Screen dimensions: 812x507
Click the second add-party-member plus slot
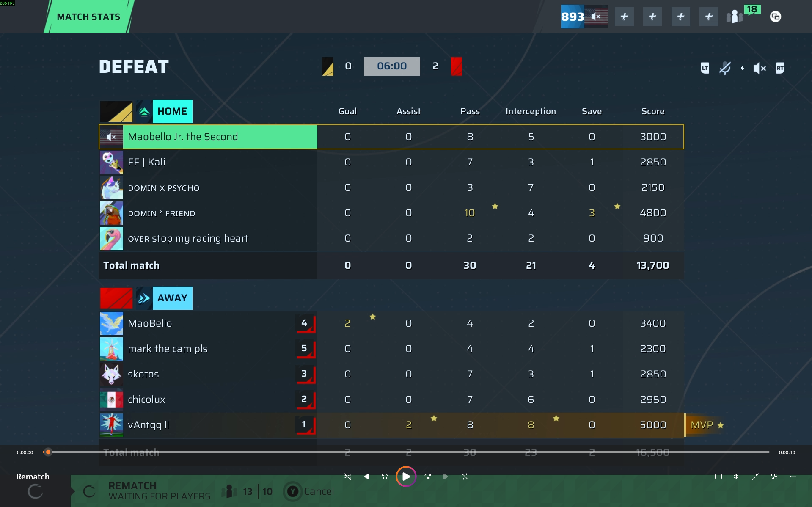click(652, 17)
